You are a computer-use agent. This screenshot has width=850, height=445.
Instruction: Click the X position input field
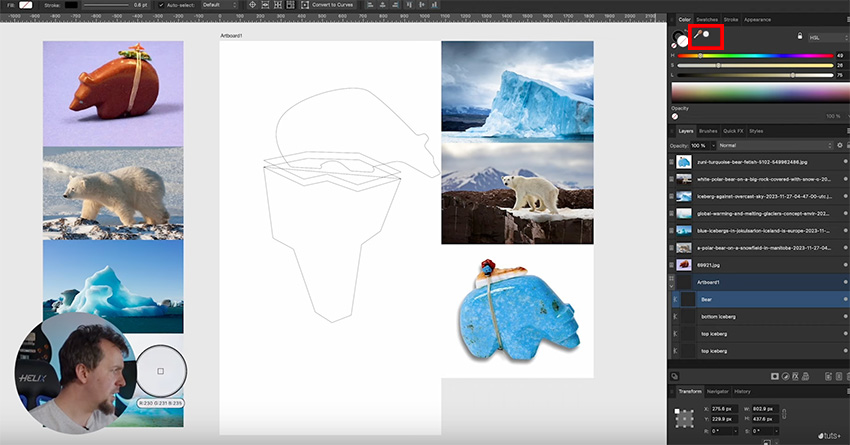pos(722,410)
